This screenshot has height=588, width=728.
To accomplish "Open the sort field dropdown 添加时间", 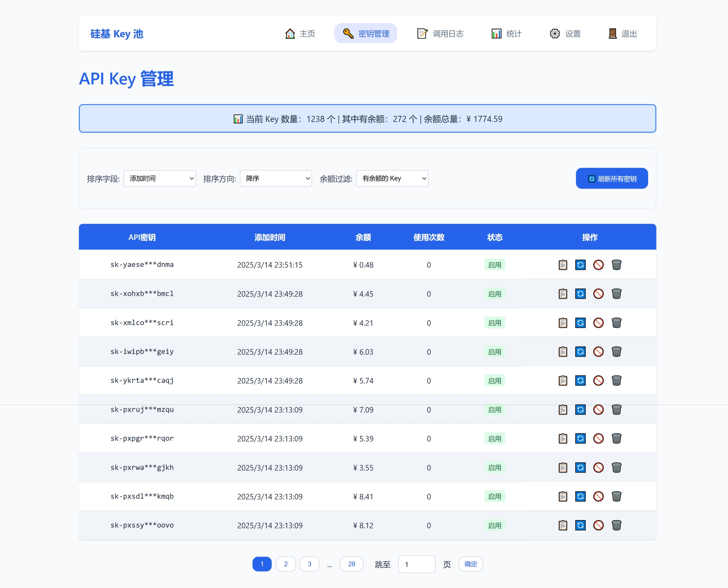I will tap(159, 178).
